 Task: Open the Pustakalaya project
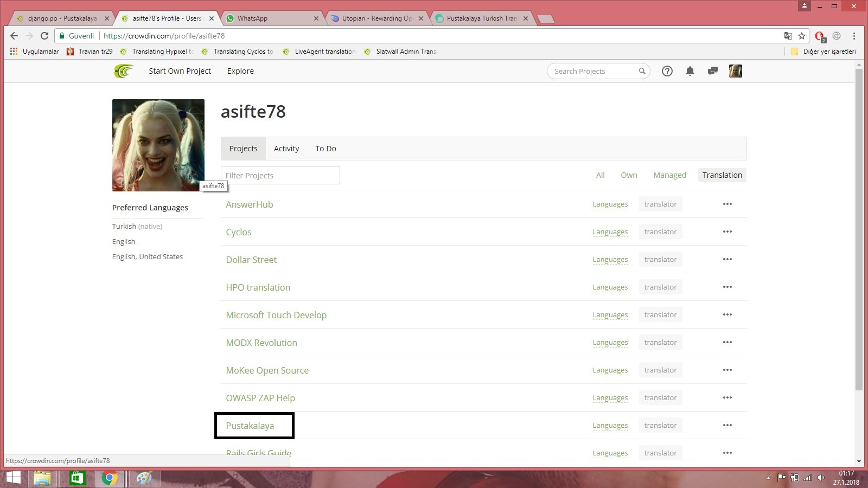[x=250, y=426]
